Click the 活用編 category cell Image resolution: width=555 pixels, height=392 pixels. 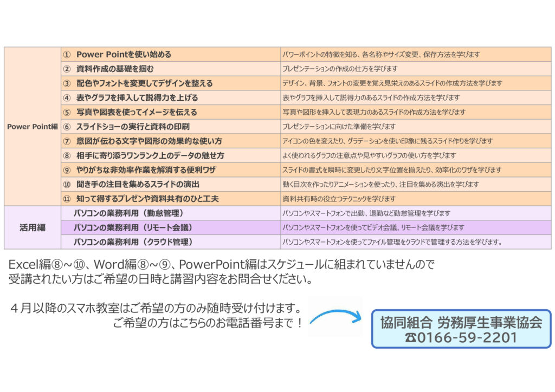pos(33,227)
